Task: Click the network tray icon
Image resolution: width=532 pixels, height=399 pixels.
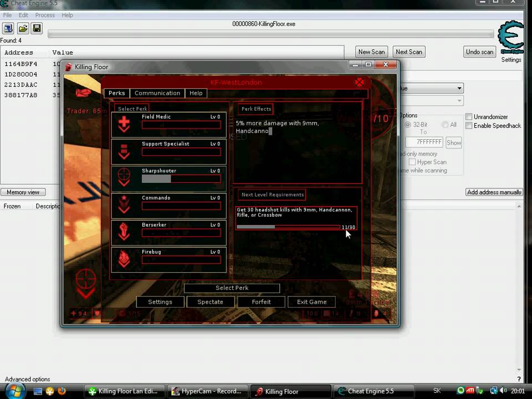Action: (x=494, y=391)
